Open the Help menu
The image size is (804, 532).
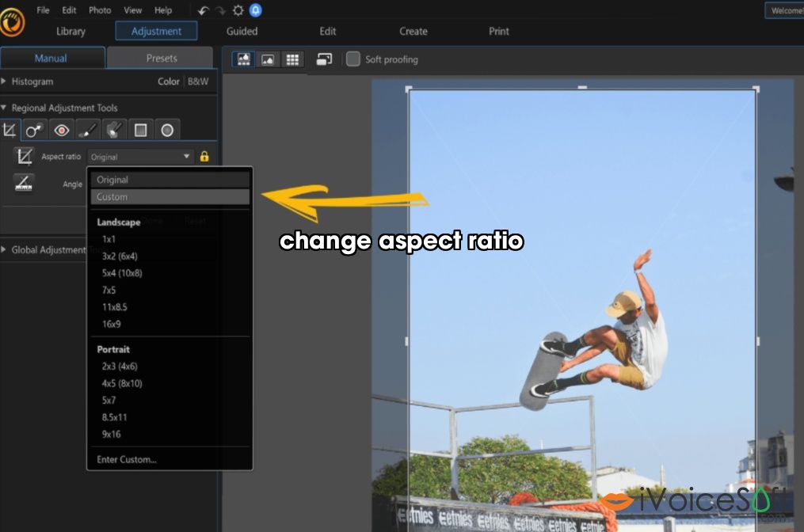(x=163, y=10)
